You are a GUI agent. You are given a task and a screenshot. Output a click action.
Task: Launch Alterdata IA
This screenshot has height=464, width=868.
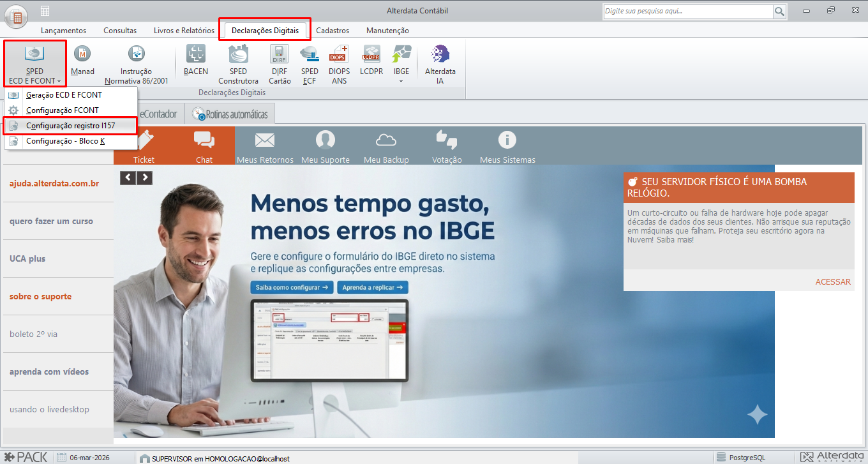(x=440, y=64)
